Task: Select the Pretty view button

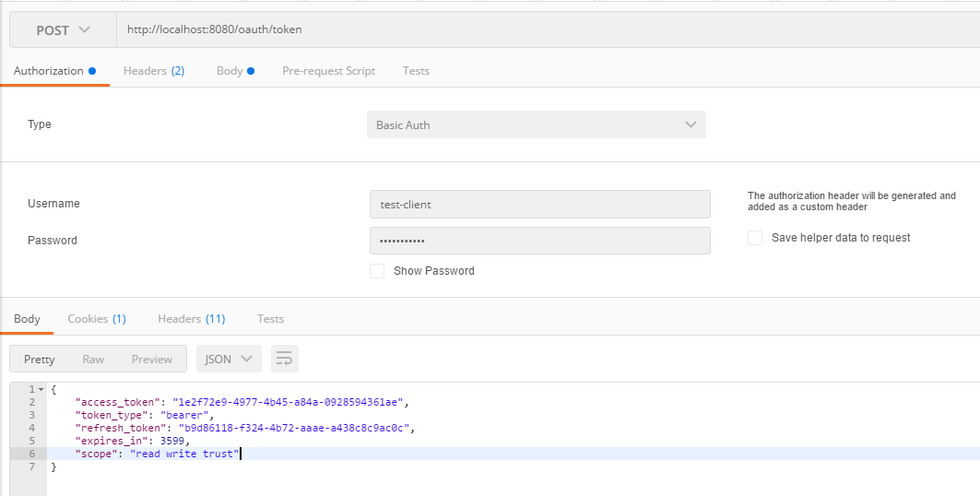Action: 40,360
